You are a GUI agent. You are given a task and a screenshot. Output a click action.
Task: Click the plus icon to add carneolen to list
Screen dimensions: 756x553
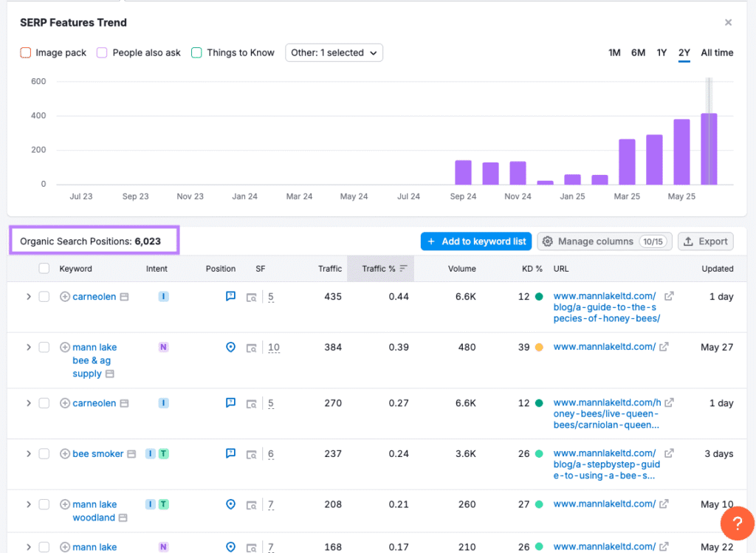click(x=64, y=296)
